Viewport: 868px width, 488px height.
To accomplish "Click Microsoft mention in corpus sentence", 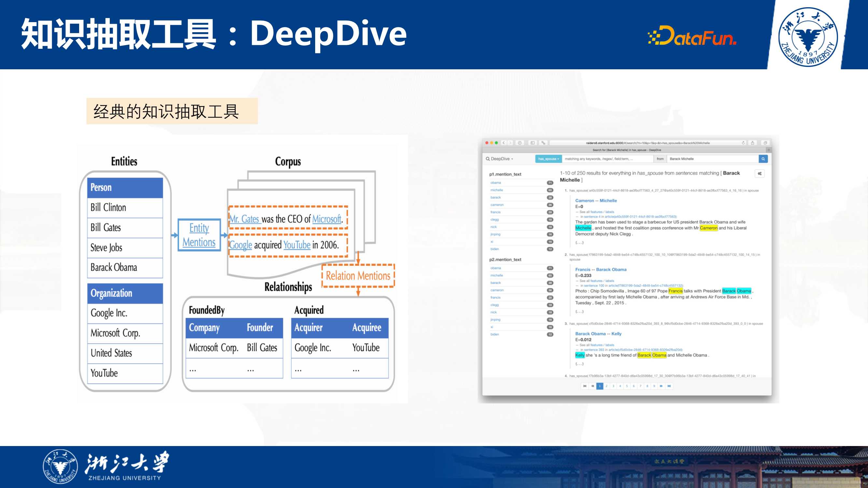I will click(x=327, y=219).
